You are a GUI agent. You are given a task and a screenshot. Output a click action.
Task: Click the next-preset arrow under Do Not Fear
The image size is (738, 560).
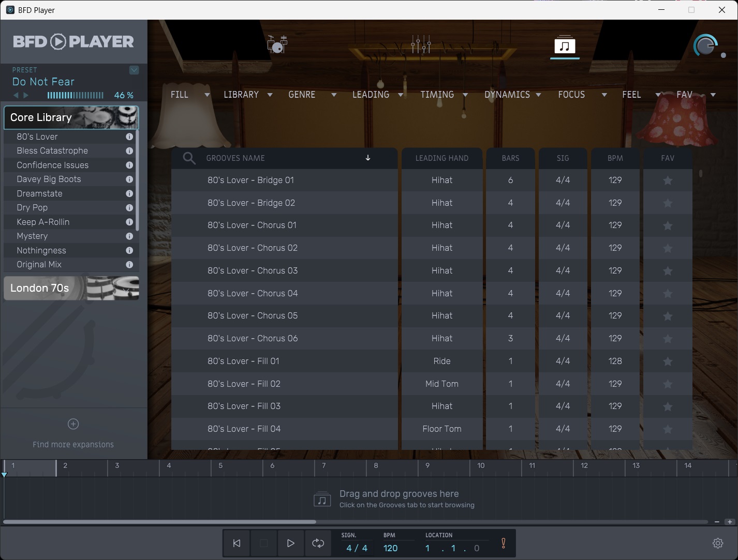[26, 95]
